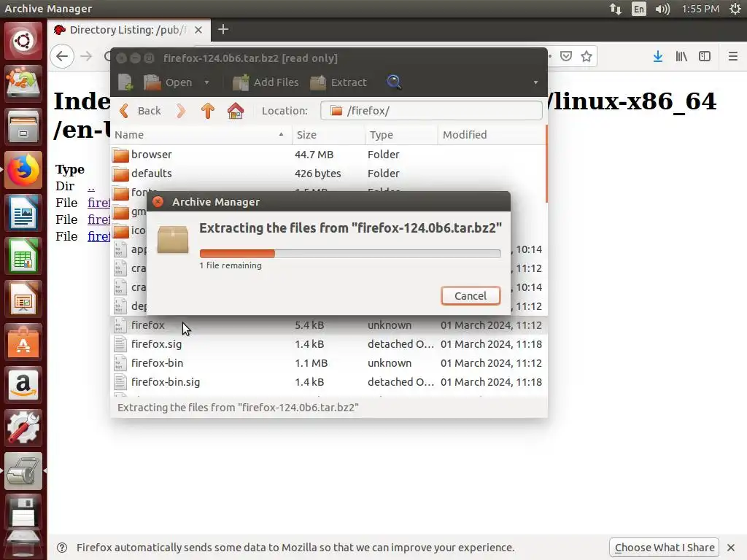Open Ubuntu Software from the dock
This screenshot has height=560, width=747.
click(23, 342)
